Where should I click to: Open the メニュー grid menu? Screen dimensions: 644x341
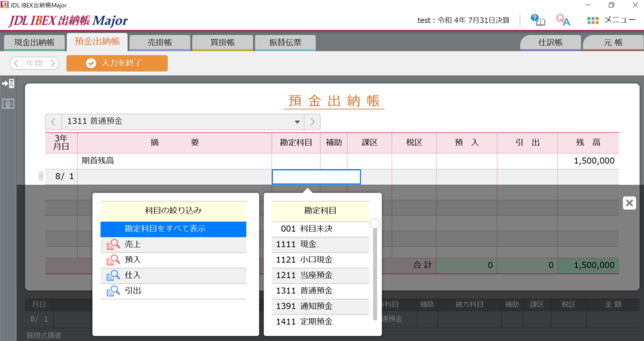[611, 20]
